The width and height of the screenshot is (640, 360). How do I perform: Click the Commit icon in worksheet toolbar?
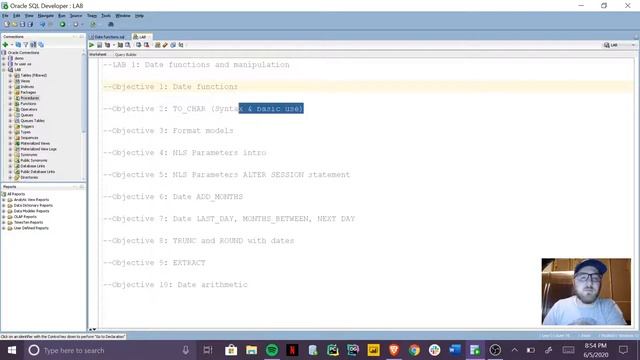click(x=138, y=45)
